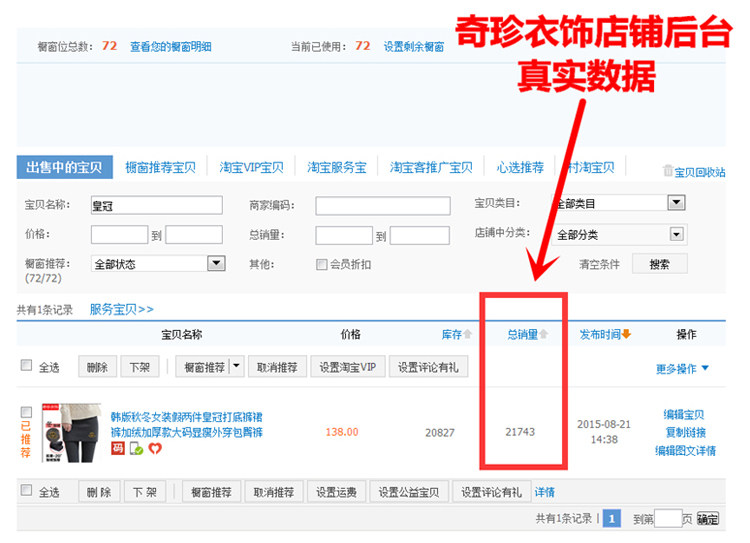This screenshot has width=750, height=543.
Task: Click the maximum 价格 input field
Action: point(194,235)
